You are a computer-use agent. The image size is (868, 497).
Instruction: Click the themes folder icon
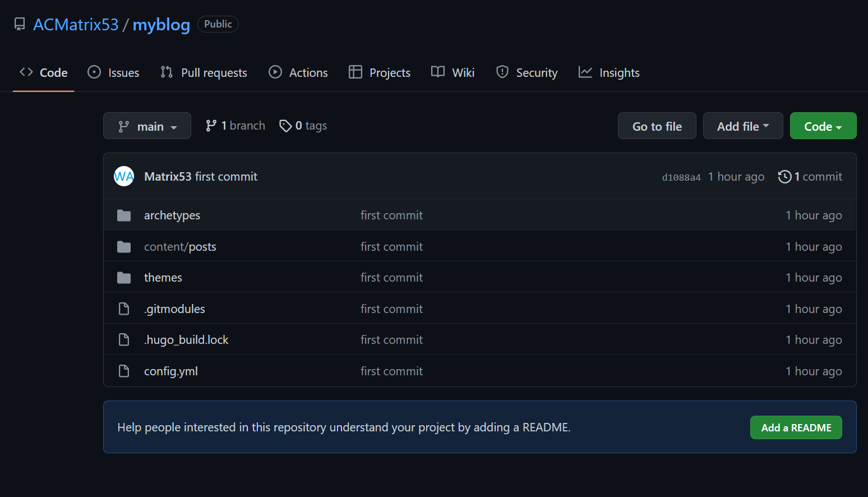pos(124,278)
